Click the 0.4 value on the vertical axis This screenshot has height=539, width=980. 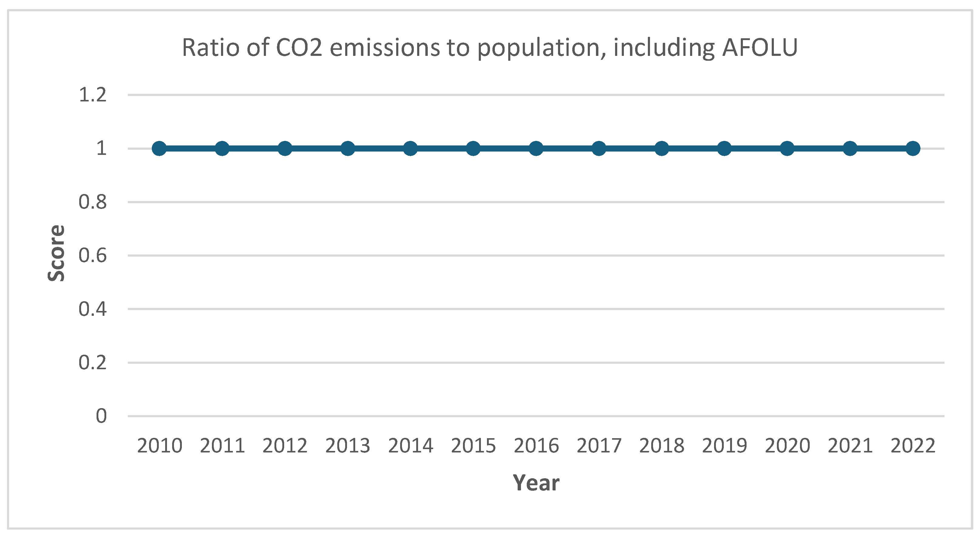(x=93, y=309)
